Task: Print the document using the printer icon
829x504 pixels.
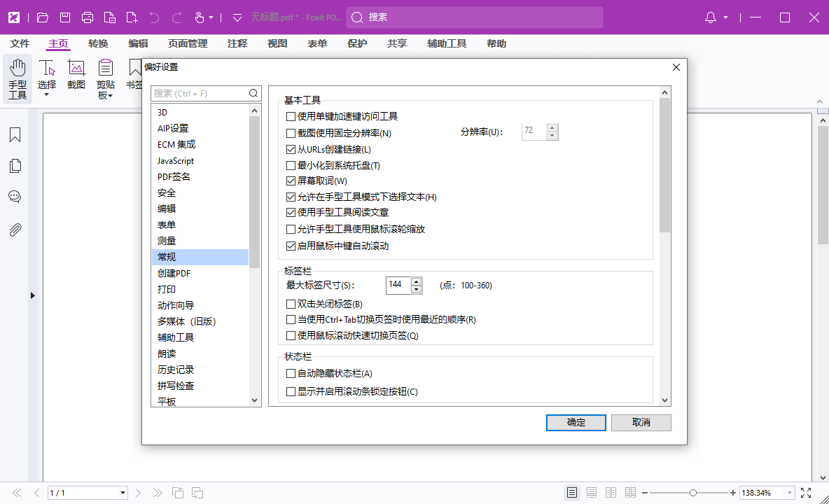Action: [x=87, y=17]
